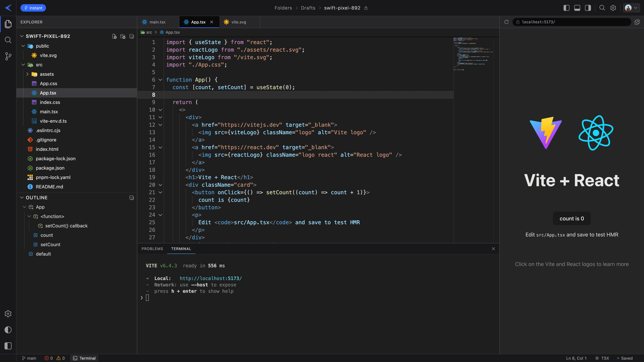The width and height of the screenshot is (644, 362).
Task: Collapse the public folder
Action: coord(23,46)
